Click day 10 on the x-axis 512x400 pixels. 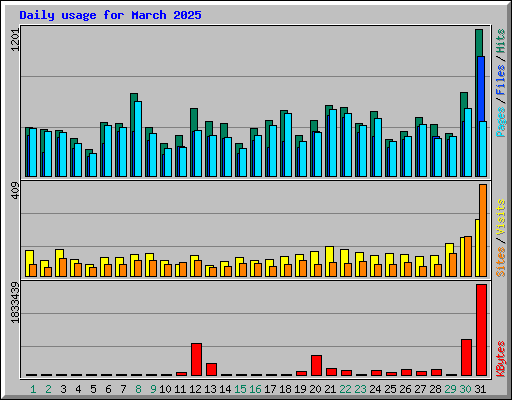click(165, 389)
